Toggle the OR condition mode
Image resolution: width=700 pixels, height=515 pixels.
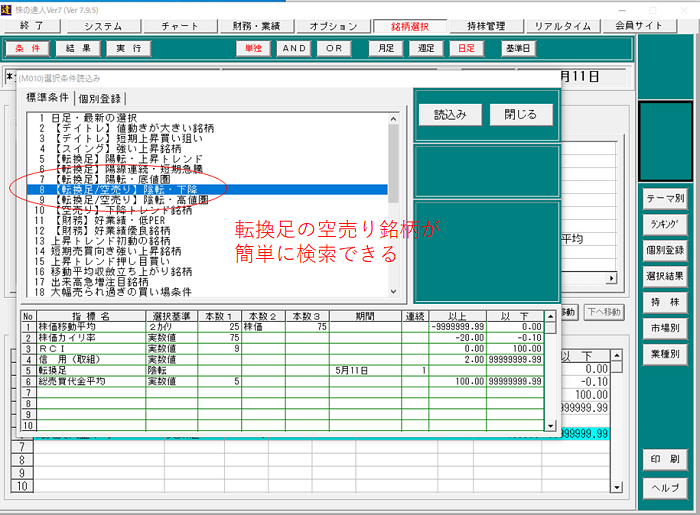[334, 48]
